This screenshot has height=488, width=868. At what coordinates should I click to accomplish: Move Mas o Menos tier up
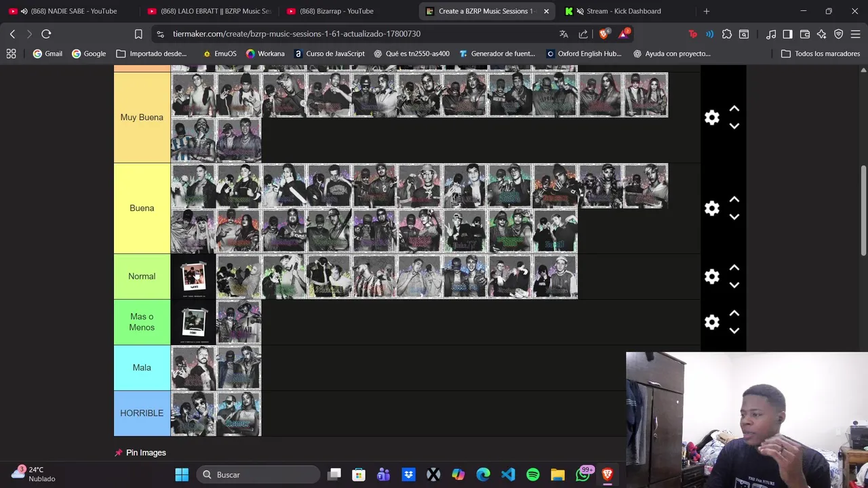[734, 313]
